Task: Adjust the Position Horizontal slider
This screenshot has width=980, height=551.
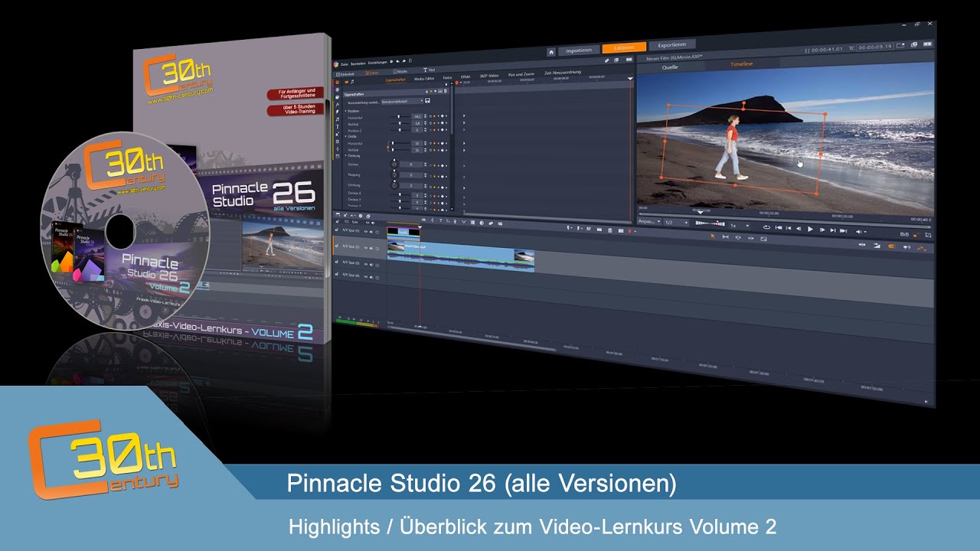Action: coord(400,116)
